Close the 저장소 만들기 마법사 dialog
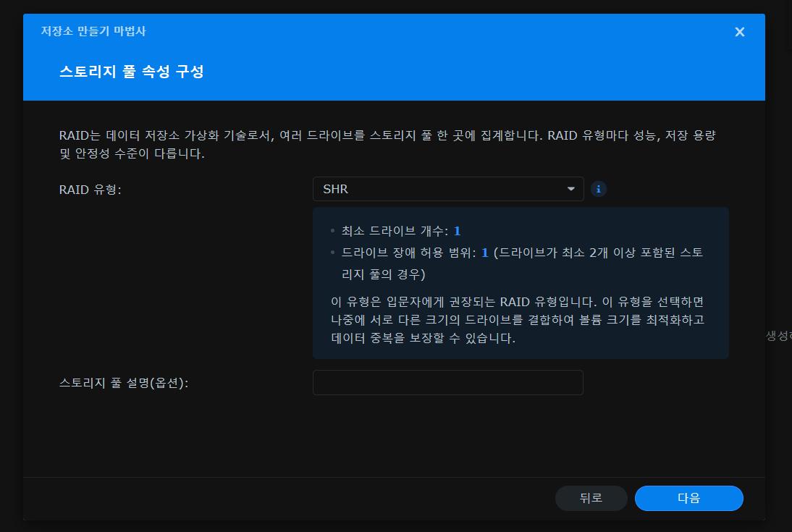 (x=739, y=32)
